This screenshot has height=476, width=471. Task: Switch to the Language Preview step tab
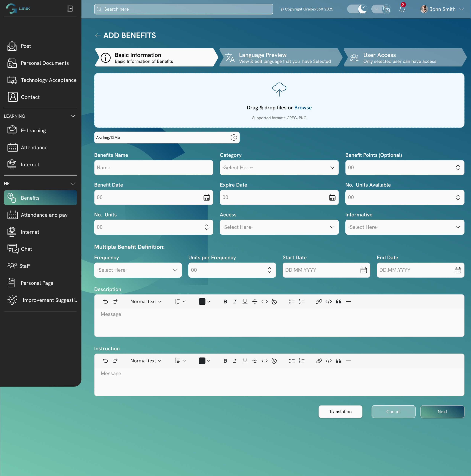279,57
